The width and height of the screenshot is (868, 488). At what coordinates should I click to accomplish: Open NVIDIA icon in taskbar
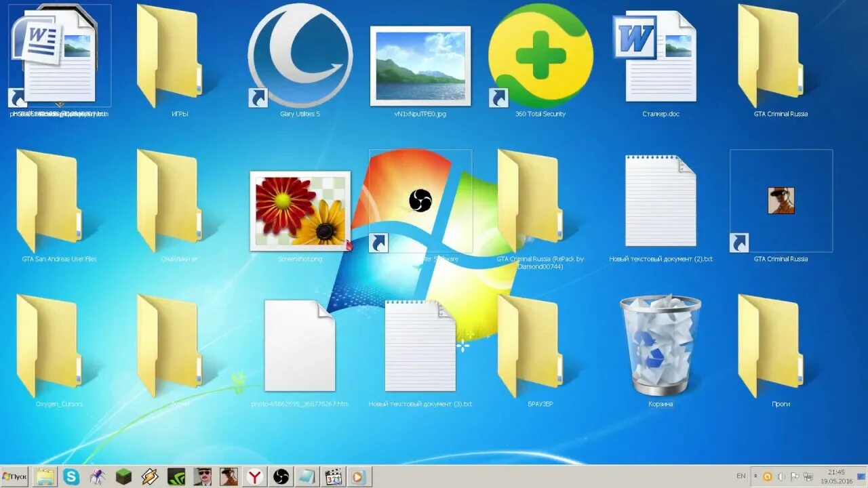point(176,477)
